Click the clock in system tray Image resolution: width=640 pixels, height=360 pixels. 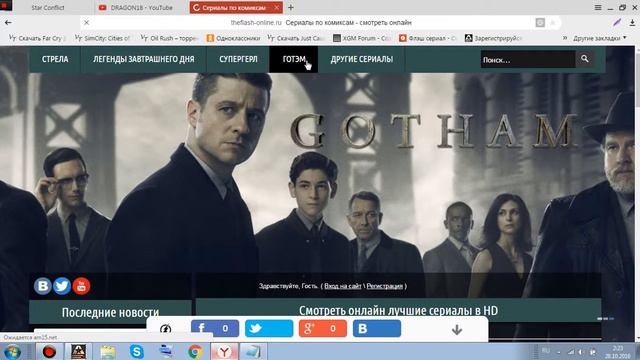(x=618, y=352)
